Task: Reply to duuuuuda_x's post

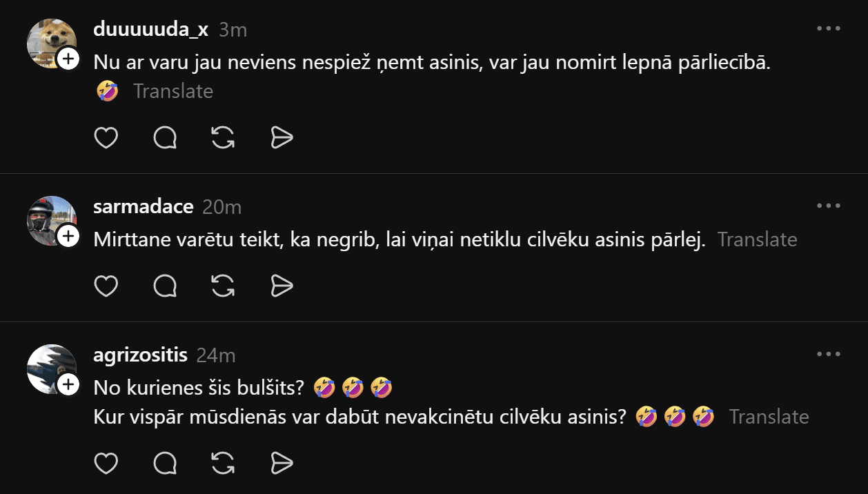Action: pyautogui.click(x=165, y=138)
